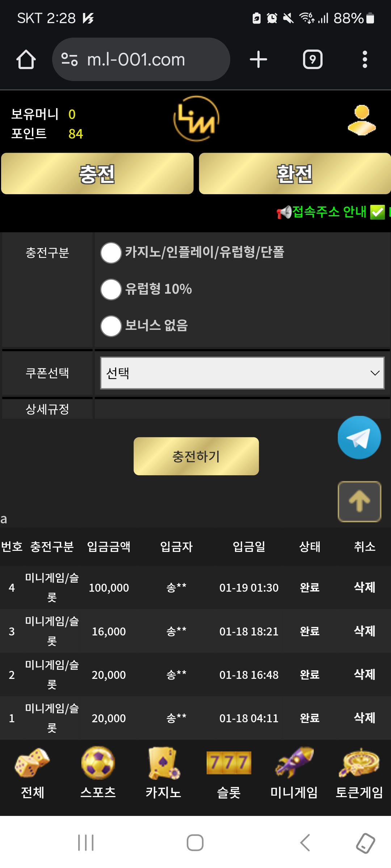
Task: Select the 유럽형 10% radio option
Action: click(111, 289)
